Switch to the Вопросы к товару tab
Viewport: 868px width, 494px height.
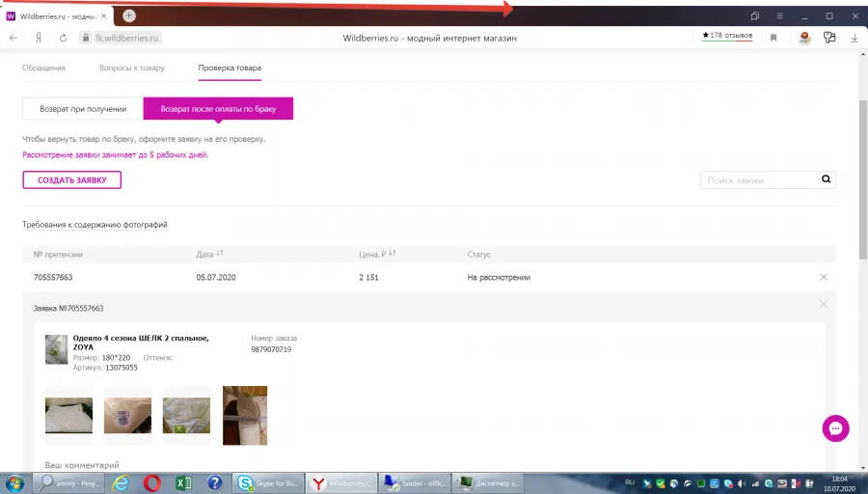click(x=132, y=68)
